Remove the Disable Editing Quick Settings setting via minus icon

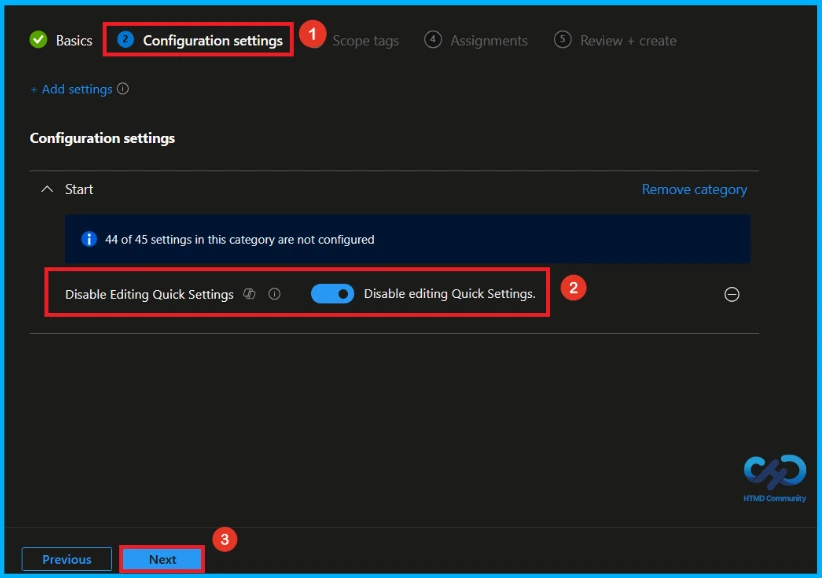point(732,295)
